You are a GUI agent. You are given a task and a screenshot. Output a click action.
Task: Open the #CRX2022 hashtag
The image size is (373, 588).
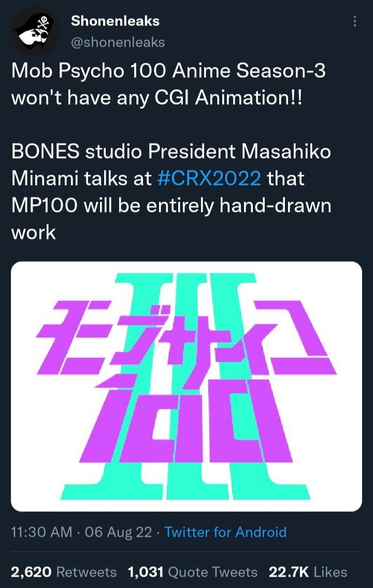click(208, 178)
